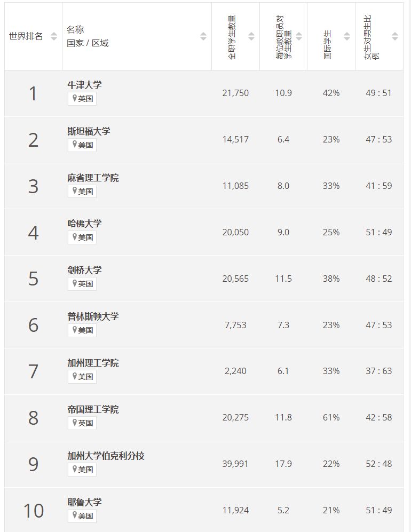This screenshot has width=411, height=532.
Task: Open 加州理工学院 university link
Action: pyautogui.click(x=93, y=363)
